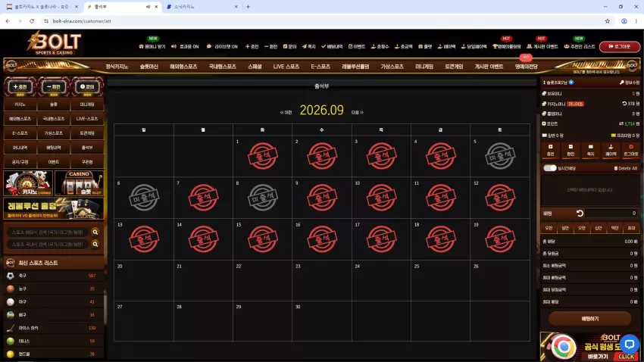Open the 슬롯머신 main menu
Screen dimensions: 644x362
[x=148, y=67]
